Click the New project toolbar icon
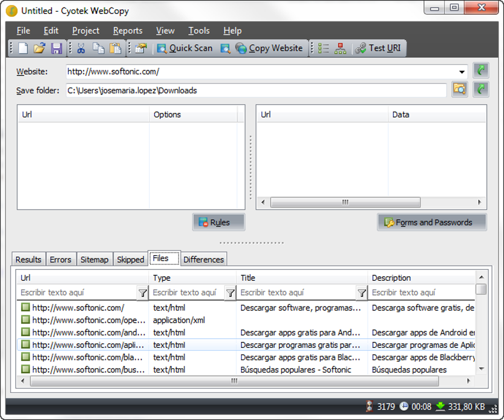This screenshot has height=420, width=504. click(x=23, y=48)
